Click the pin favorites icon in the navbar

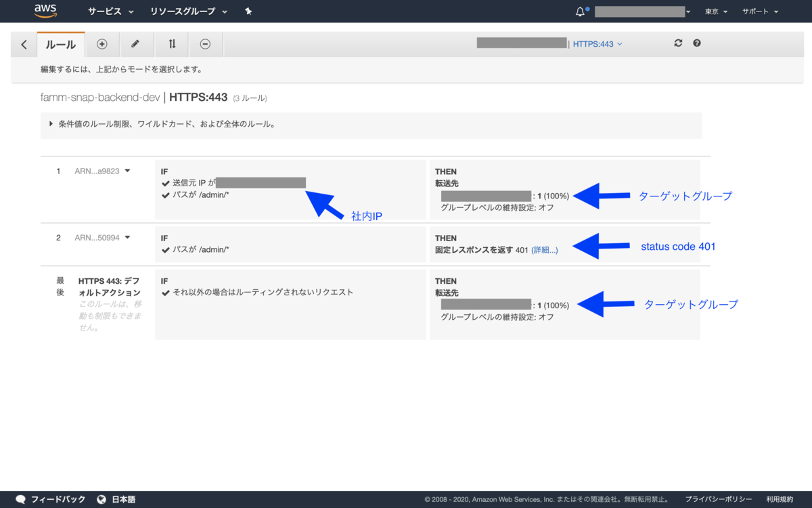248,11
